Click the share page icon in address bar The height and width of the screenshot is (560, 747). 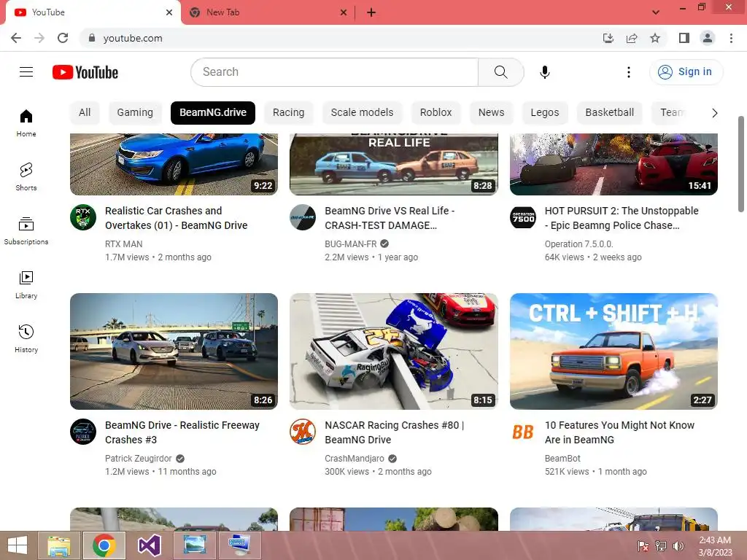pyautogui.click(x=632, y=38)
